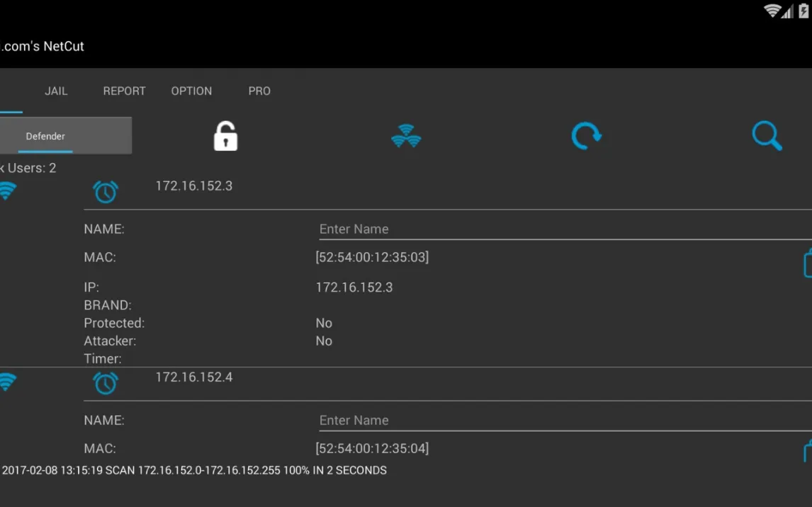Image resolution: width=812 pixels, height=507 pixels.
Task: Click the Enter Name field for 172.16.152.3
Action: [x=563, y=229]
